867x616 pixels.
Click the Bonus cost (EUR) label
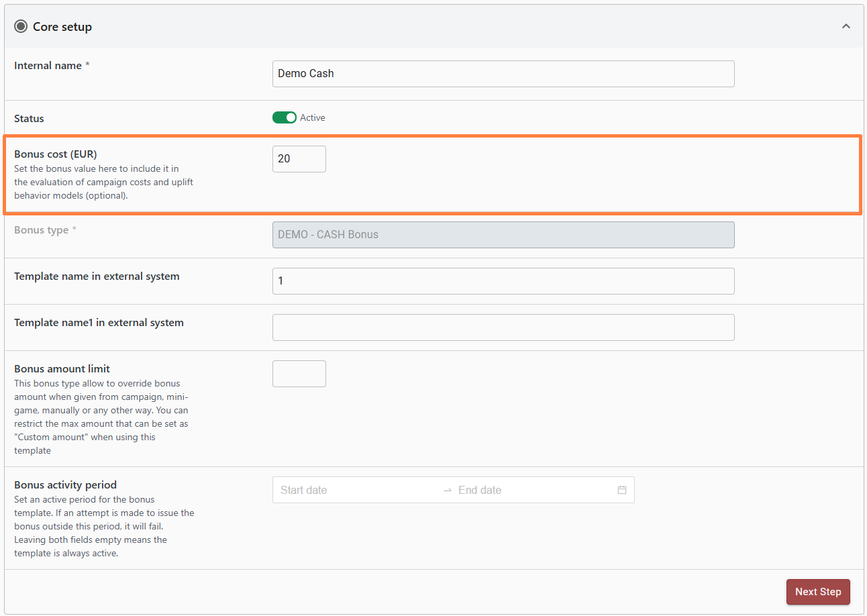tap(56, 154)
